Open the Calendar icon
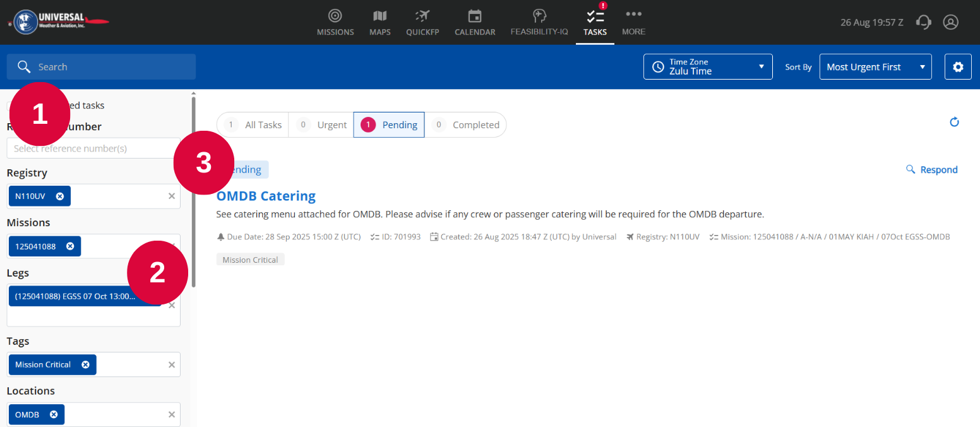Viewport: 980px width, 427px height. (475, 16)
